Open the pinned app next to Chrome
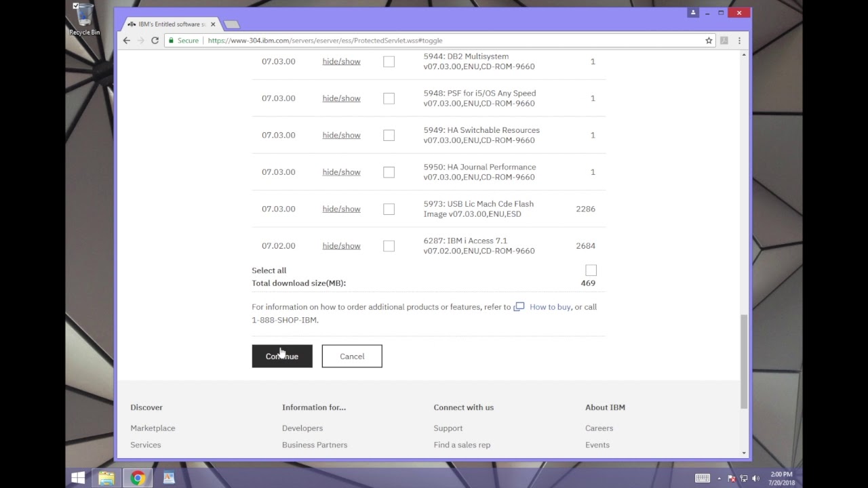This screenshot has width=868, height=488. pyautogui.click(x=169, y=478)
